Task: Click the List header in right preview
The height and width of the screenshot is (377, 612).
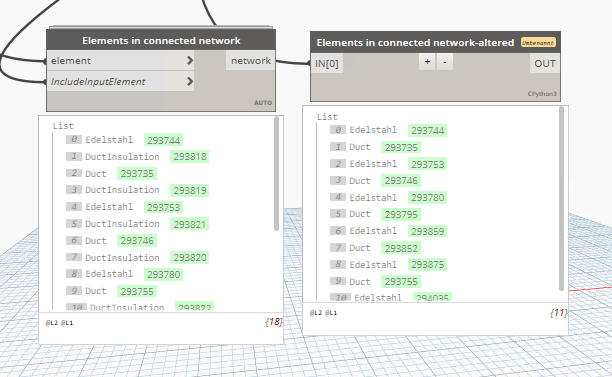Action: pos(327,117)
